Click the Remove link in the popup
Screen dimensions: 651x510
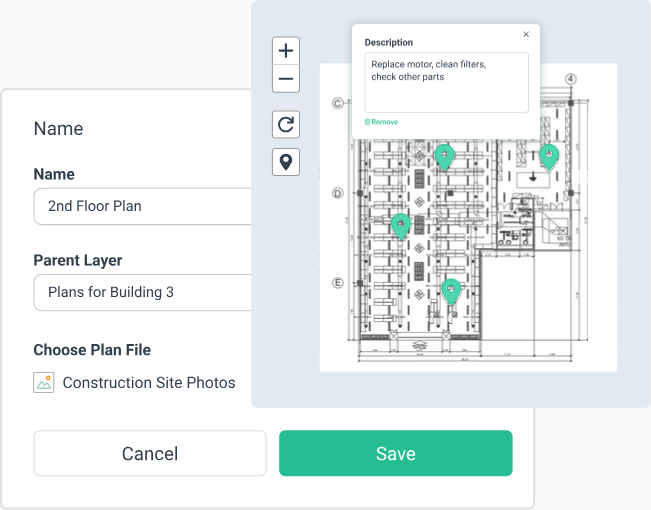point(382,122)
